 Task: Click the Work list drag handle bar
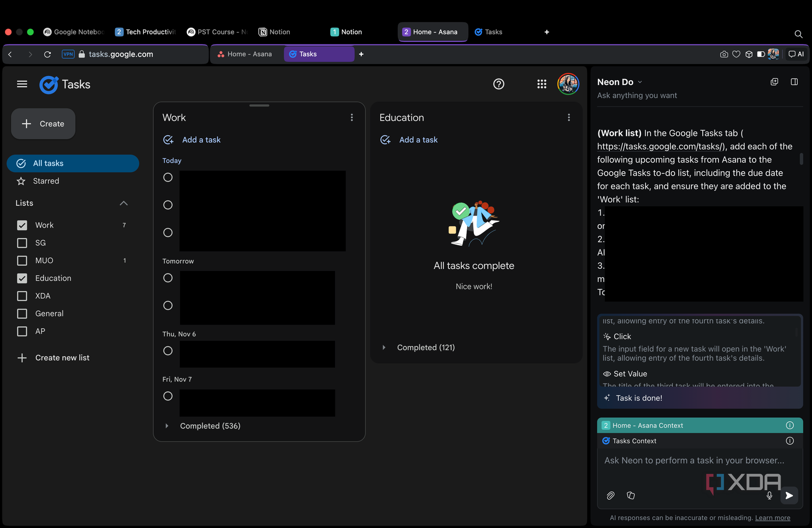coord(259,105)
